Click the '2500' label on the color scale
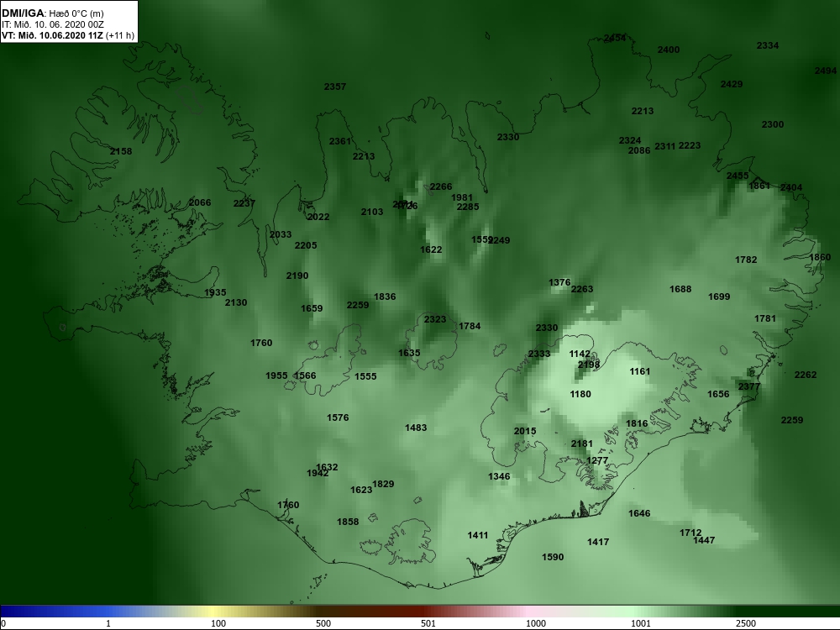This screenshot has width=840, height=630. pyautogui.click(x=745, y=623)
